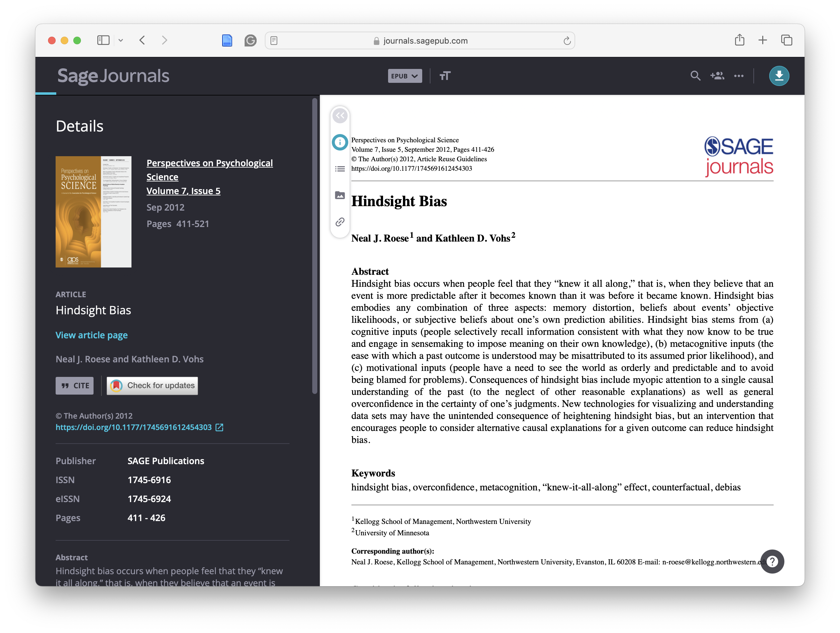Click the journal cover thumbnail image

point(94,212)
